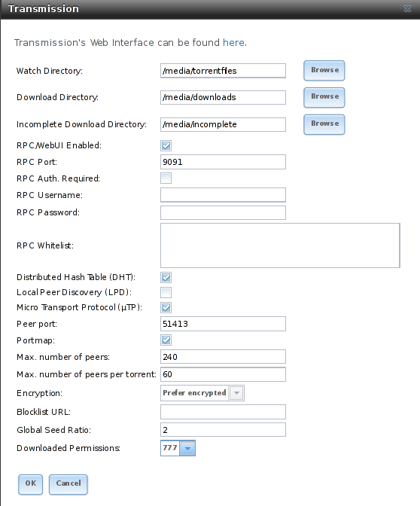This screenshot has width=420, height=506.
Task: Select the Prefer encrypted combo box text
Action: [194, 393]
